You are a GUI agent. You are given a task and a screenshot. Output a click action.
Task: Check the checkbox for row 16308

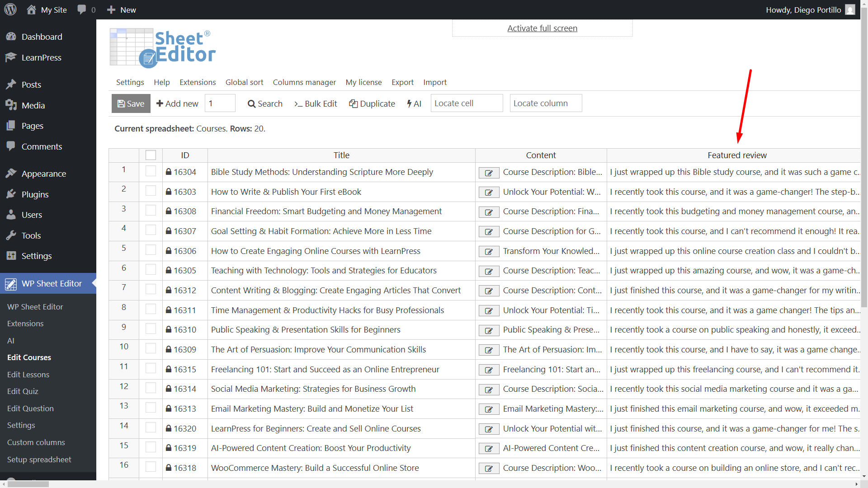[151, 210]
